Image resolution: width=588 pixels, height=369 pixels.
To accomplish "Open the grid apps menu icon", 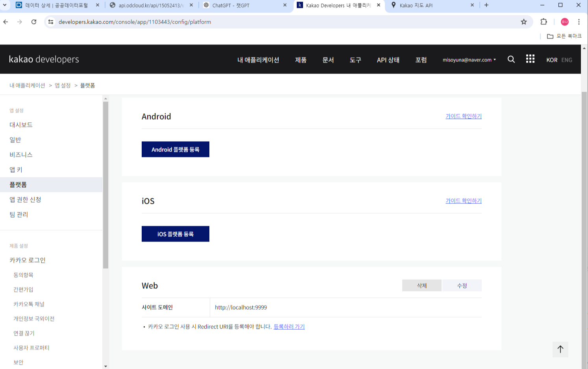I will point(530,59).
